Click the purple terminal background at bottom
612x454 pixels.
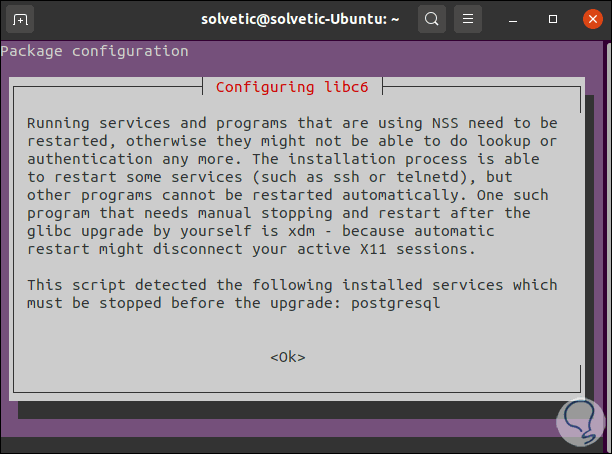tap(300, 438)
